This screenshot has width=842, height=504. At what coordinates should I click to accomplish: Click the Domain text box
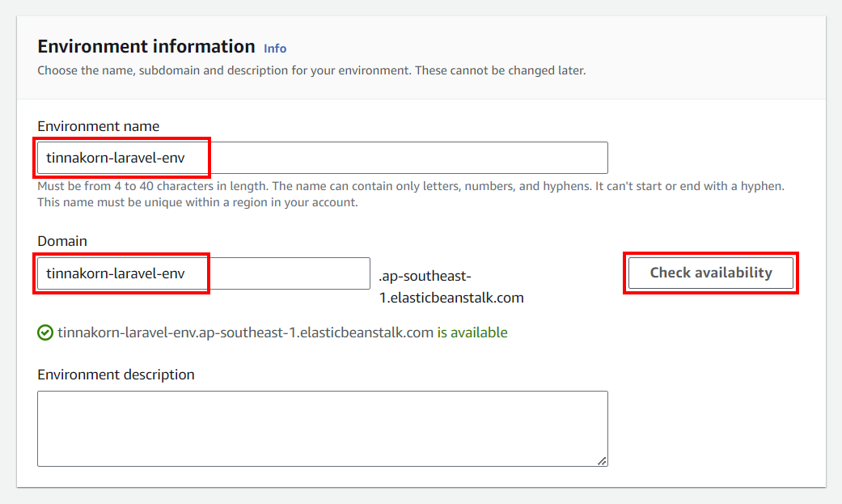(x=202, y=273)
